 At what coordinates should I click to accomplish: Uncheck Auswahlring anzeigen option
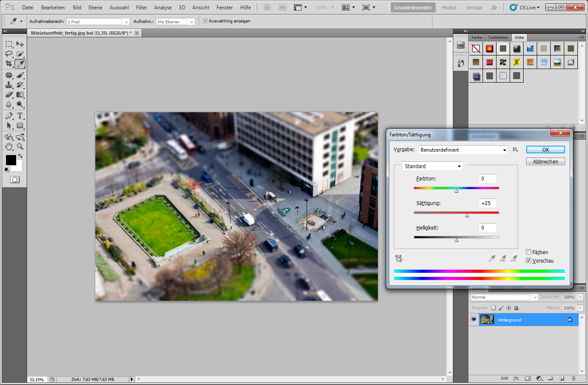coord(205,21)
